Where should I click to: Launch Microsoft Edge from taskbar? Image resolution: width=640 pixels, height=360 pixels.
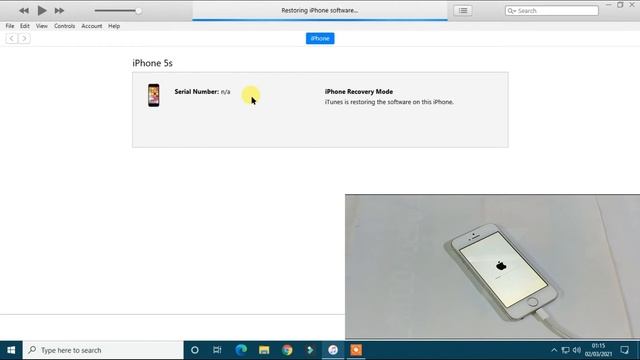coord(241,350)
